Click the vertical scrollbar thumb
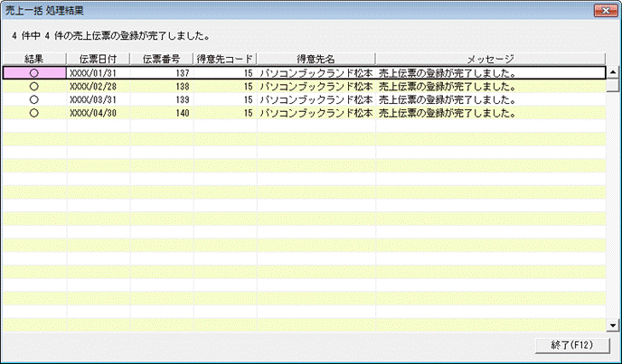Viewport: 622px width, 364px height. [x=613, y=85]
